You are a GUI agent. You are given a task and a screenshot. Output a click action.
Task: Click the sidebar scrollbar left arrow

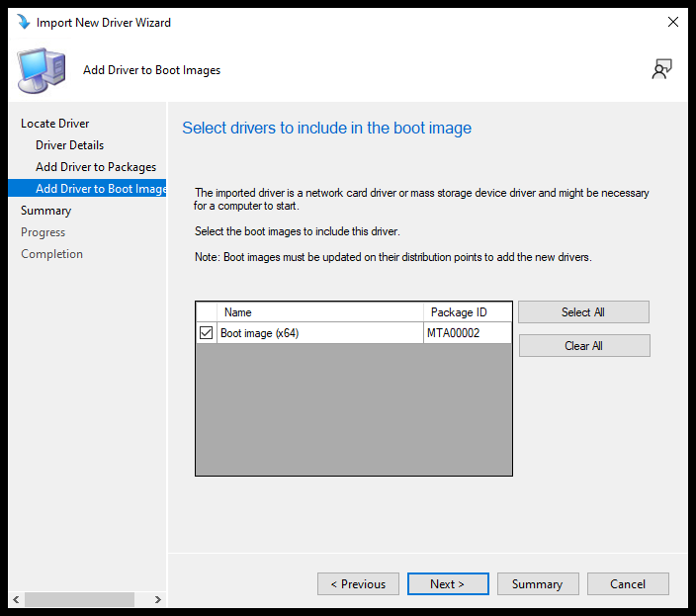(x=16, y=599)
